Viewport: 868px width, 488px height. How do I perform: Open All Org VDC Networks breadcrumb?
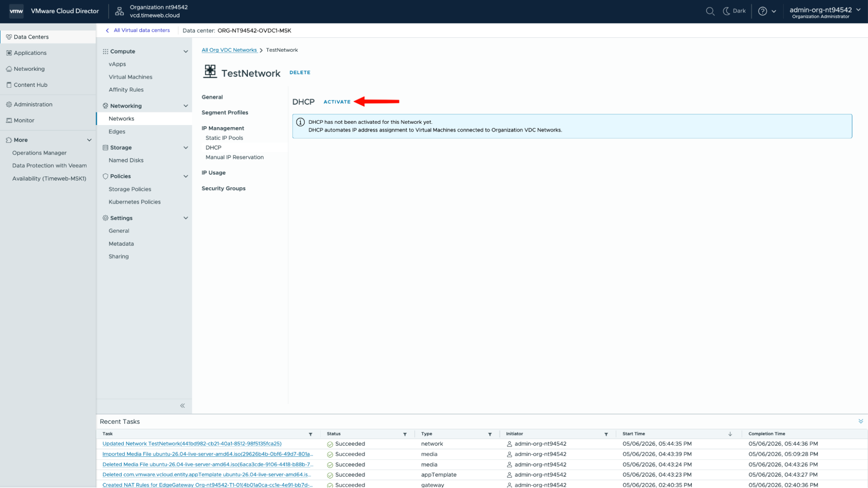pos(229,50)
